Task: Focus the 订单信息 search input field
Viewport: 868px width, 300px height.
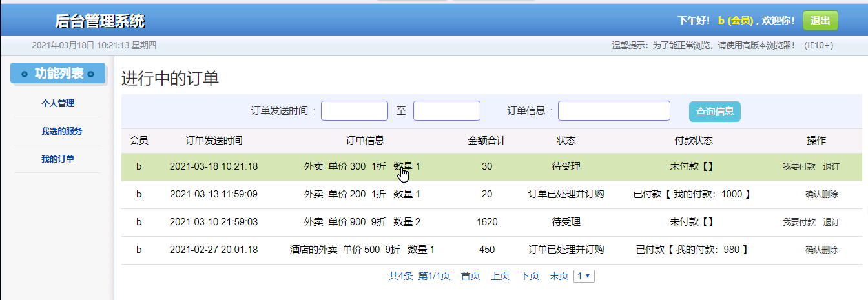Action: (614, 111)
